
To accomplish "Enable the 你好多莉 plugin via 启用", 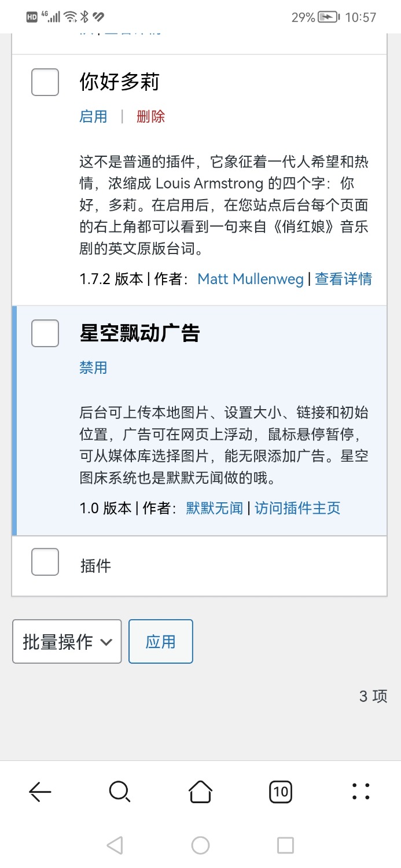I will point(93,116).
